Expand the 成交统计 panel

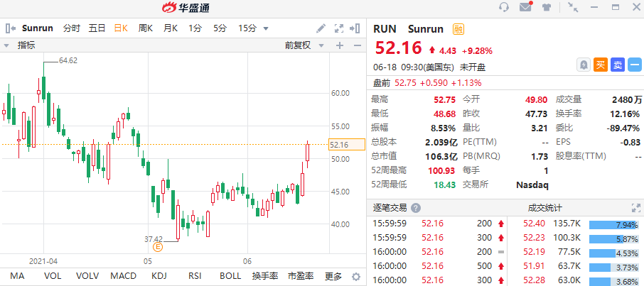(x=635, y=208)
